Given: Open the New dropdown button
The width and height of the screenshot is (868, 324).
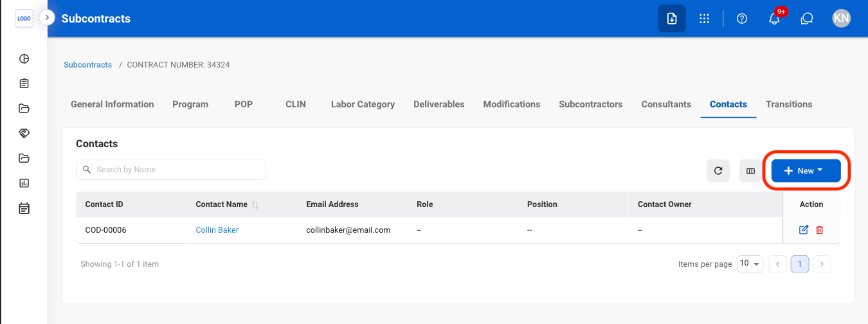Looking at the screenshot, I should click(x=806, y=171).
